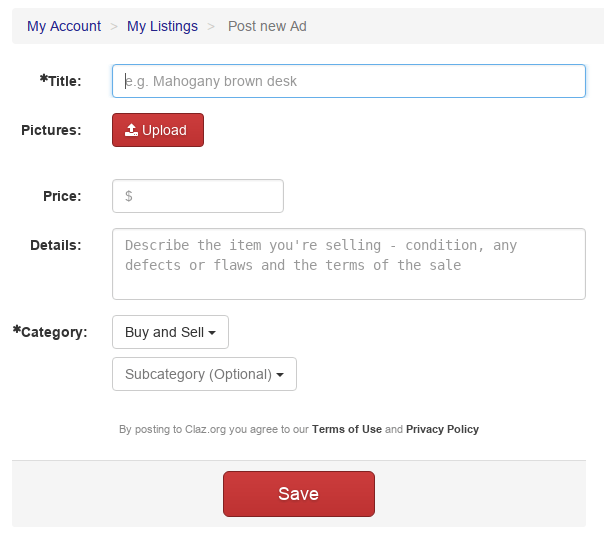Click the caret arrow on Buy and Sell
604x537 pixels.
(212, 333)
